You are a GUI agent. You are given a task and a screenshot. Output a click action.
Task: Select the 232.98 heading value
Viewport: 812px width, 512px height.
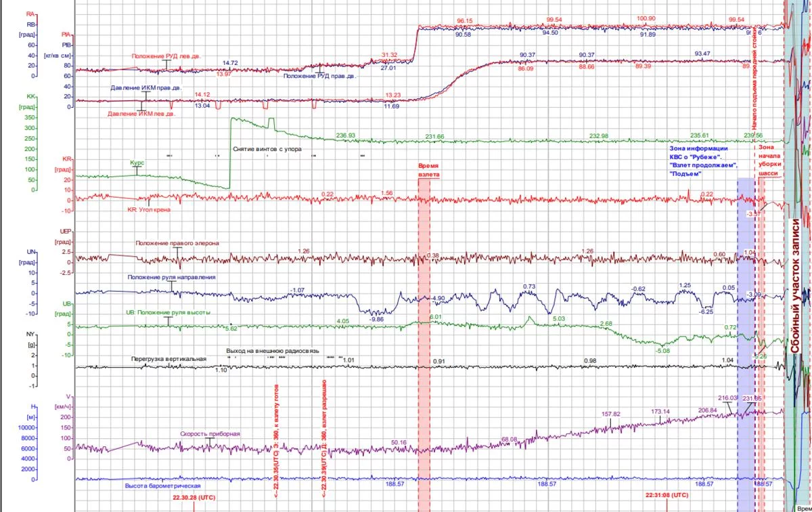pos(599,136)
